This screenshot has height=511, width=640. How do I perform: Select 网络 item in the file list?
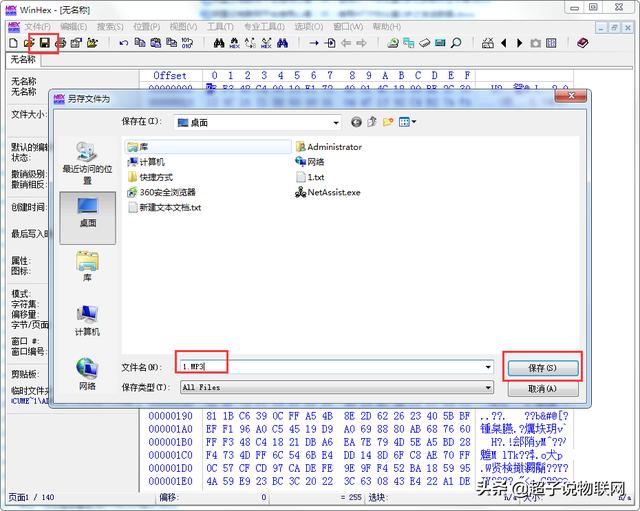pos(309,162)
